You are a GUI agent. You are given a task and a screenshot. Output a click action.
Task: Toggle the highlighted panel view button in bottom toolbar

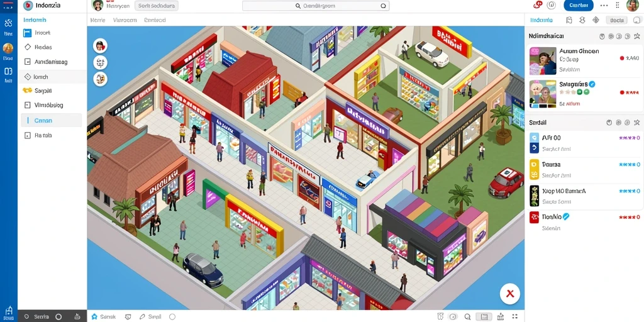tap(484, 317)
